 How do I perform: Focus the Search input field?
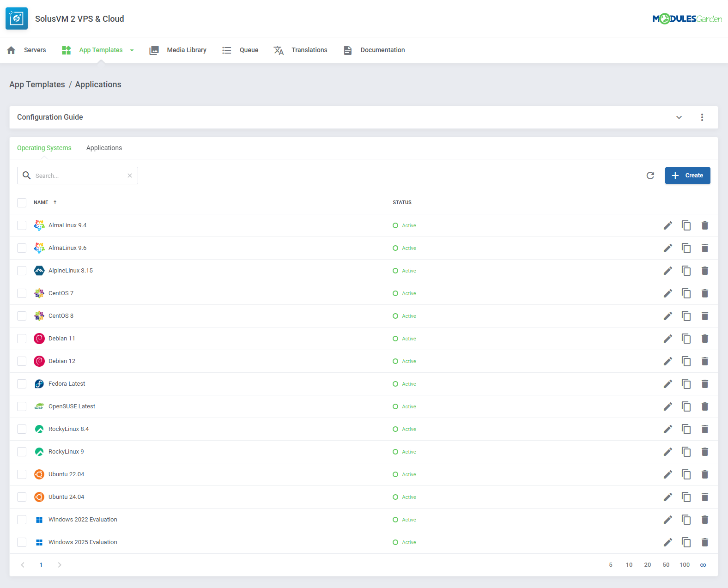pos(79,176)
